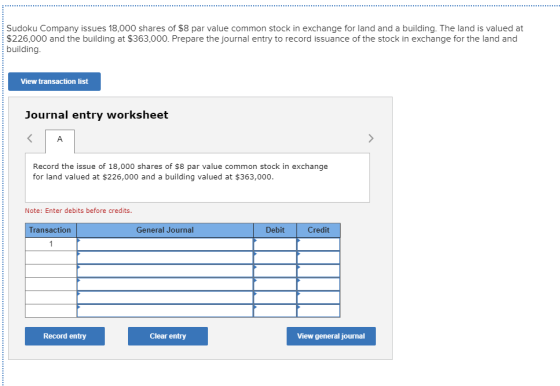Click first row Debit amount cell
The width and height of the screenshot is (560, 386).
pyautogui.click(x=275, y=244)
